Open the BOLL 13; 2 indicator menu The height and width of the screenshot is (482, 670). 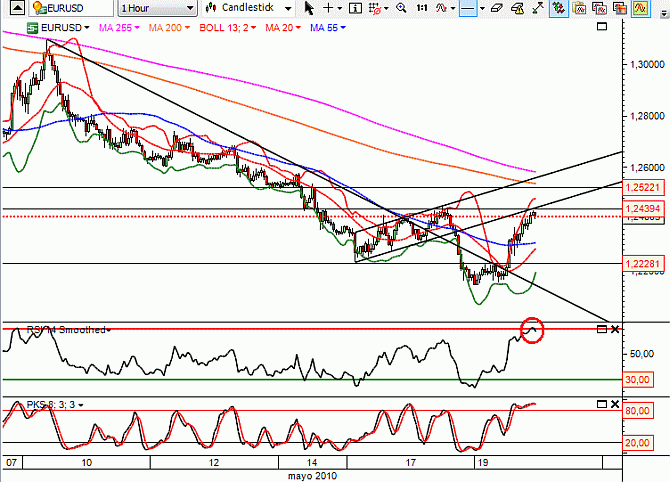point(228,28)
